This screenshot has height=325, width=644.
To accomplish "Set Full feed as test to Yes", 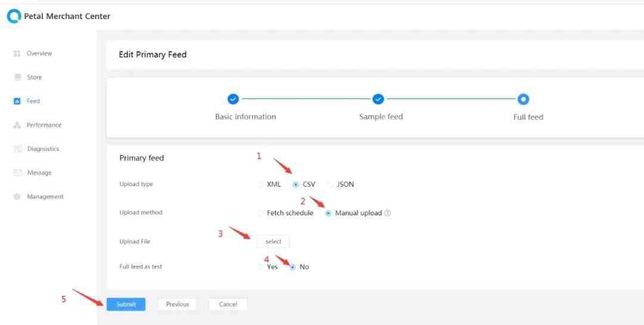I will (260, 267).
